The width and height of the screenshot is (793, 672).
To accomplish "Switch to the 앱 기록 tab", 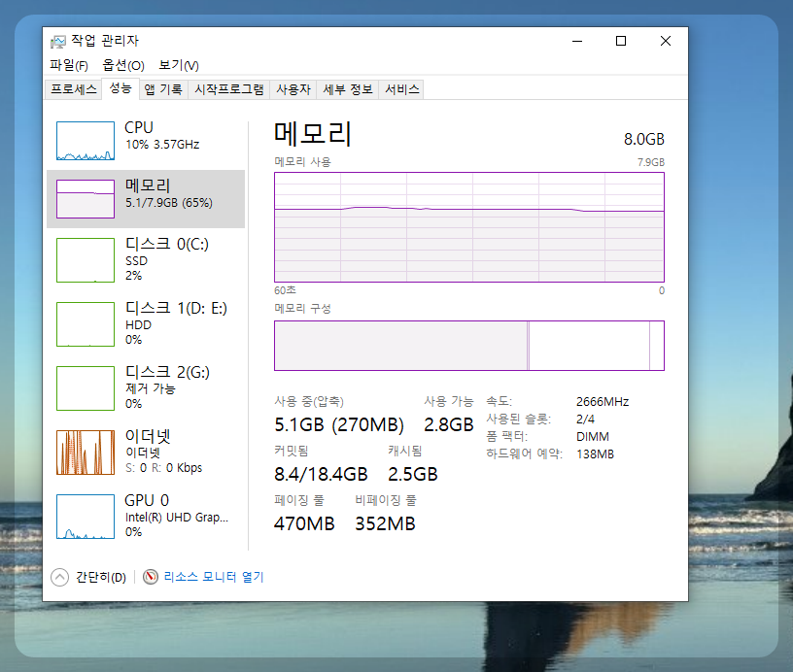I will coord(163,89).
